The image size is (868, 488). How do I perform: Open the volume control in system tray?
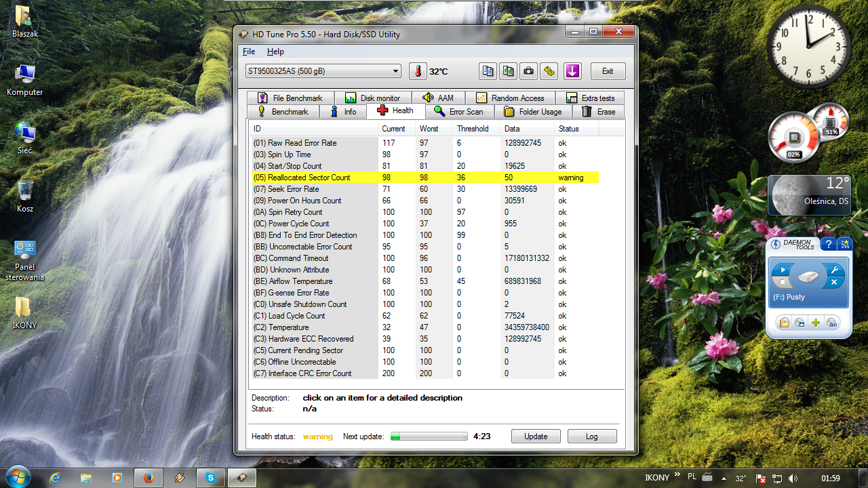coord(793,479)
